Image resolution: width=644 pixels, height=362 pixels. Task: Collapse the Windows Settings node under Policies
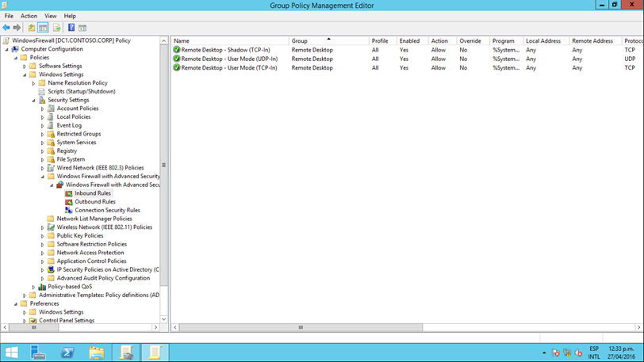pos(25,74)
